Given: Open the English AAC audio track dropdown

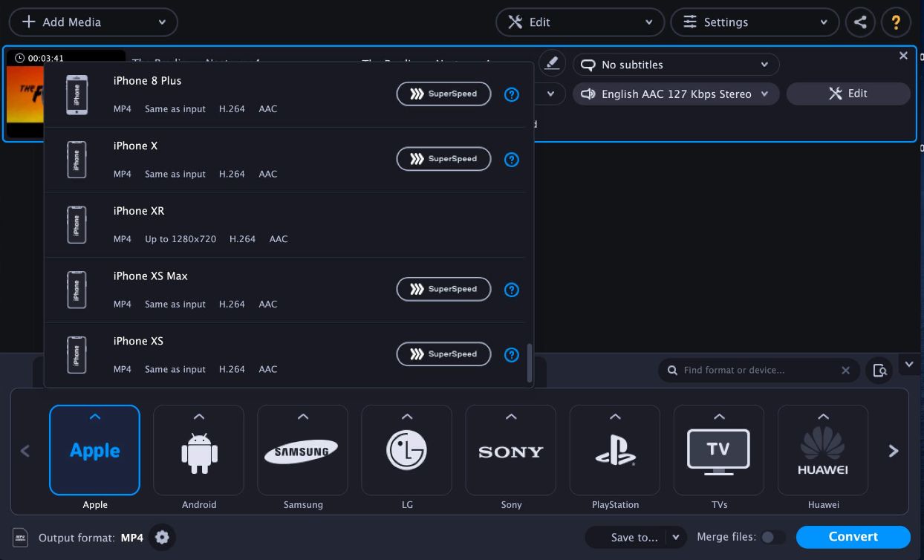Looking at the screenshot, I should tap(675, 94).
